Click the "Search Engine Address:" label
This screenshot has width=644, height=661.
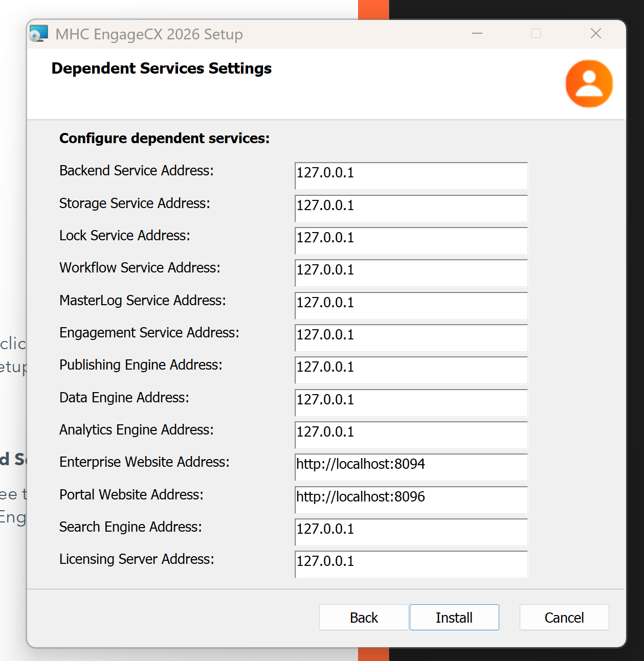pos(130,527)
